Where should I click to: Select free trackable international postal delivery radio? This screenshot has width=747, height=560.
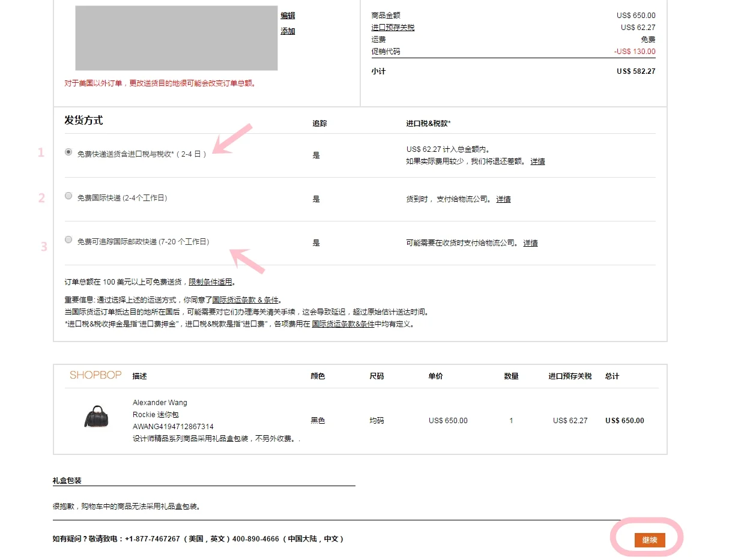(x=68, y=240)
